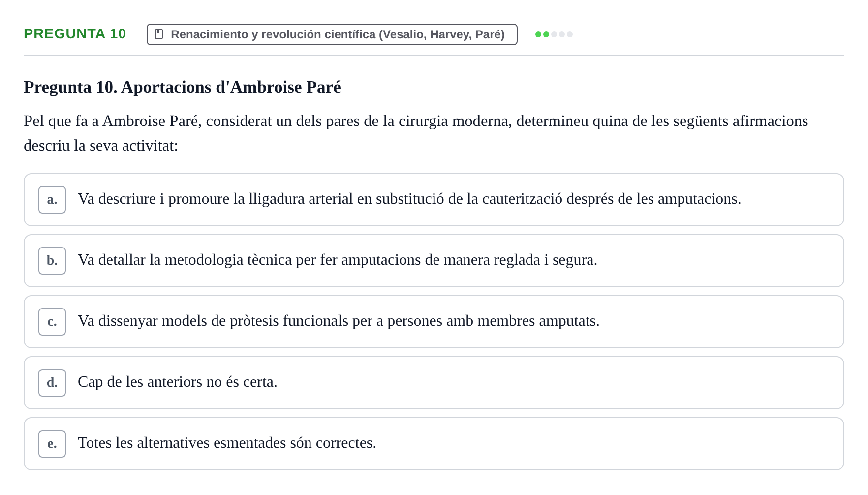Click the green difficulty dots indicator
The height and width of the screenshot is (495, 868).
pyautogui.click(x=554, y=34)
